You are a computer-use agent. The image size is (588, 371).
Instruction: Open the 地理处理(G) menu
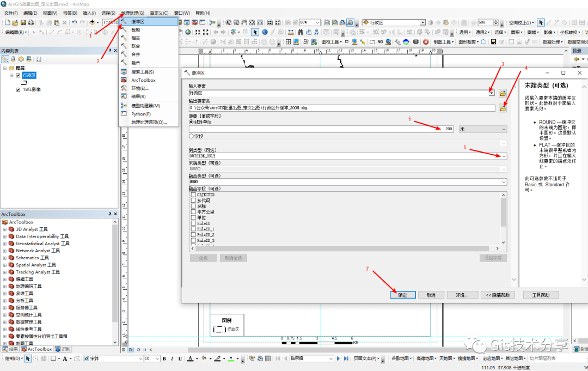[133, 13]
